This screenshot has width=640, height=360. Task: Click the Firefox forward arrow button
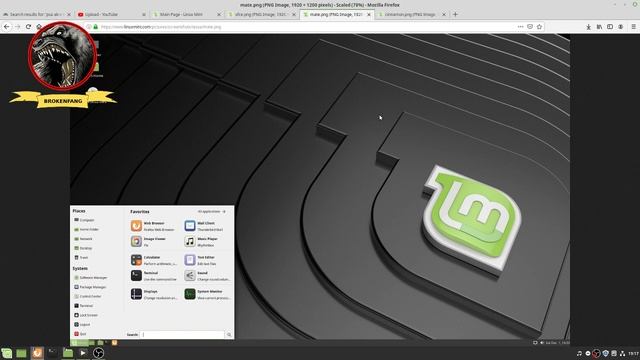click(18, 27)
